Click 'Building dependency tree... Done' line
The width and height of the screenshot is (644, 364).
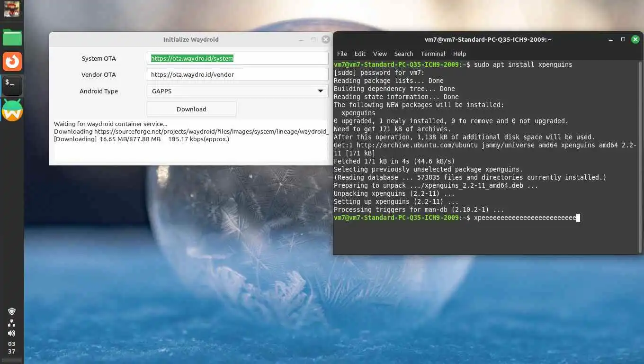click(394, 89)
